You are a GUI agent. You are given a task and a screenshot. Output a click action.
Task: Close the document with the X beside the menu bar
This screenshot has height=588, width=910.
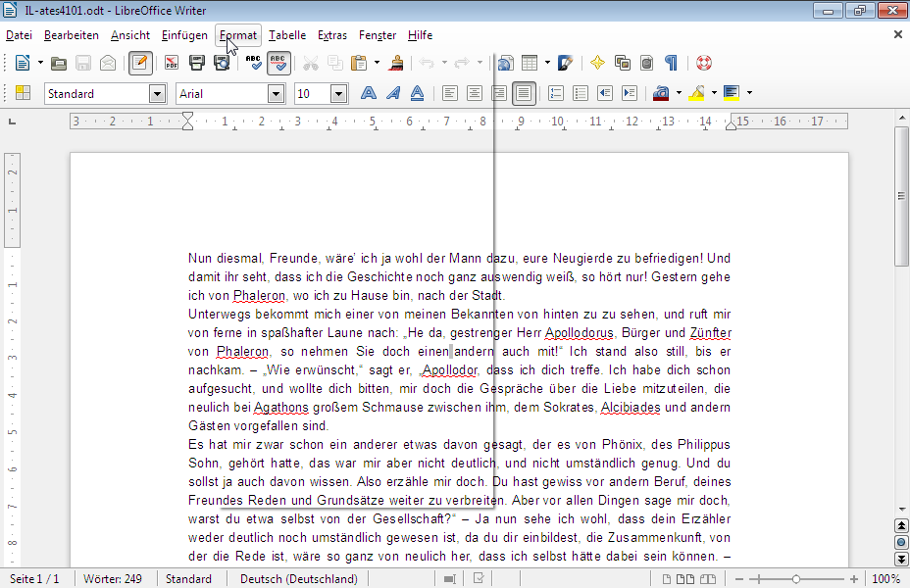pyautogui.click(x=898, y=35)
